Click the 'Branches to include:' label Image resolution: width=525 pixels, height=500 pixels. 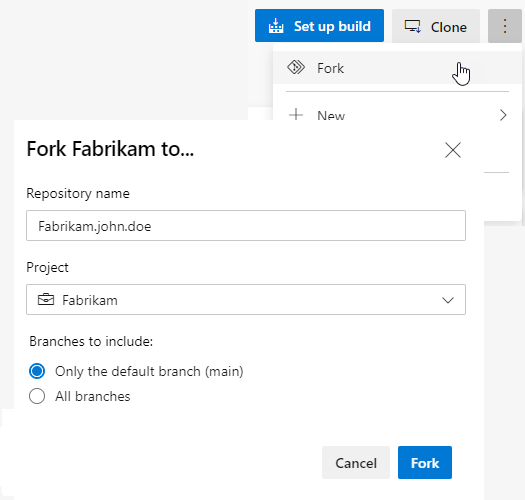(x=91, y=341)
